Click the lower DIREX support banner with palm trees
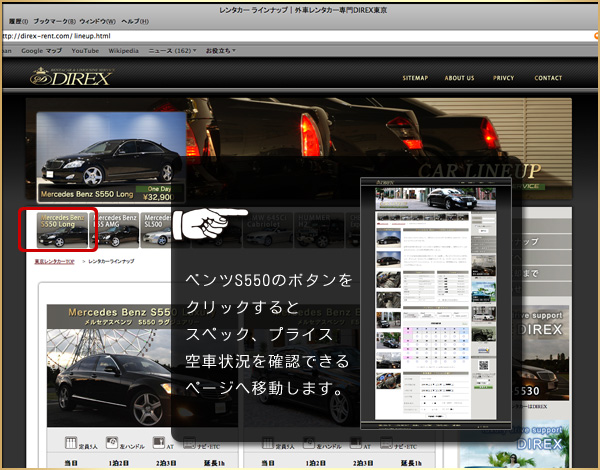 point(514,445)
